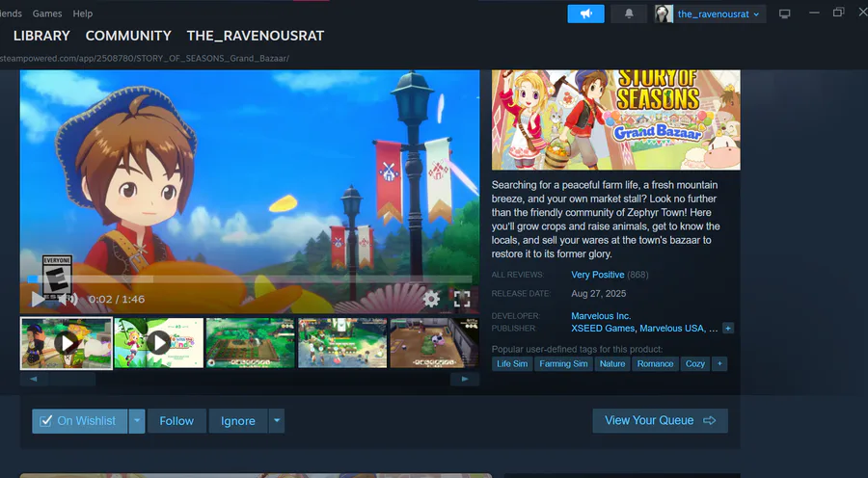Click the Aug 27, 2025 release date

[x=598, y=293]
